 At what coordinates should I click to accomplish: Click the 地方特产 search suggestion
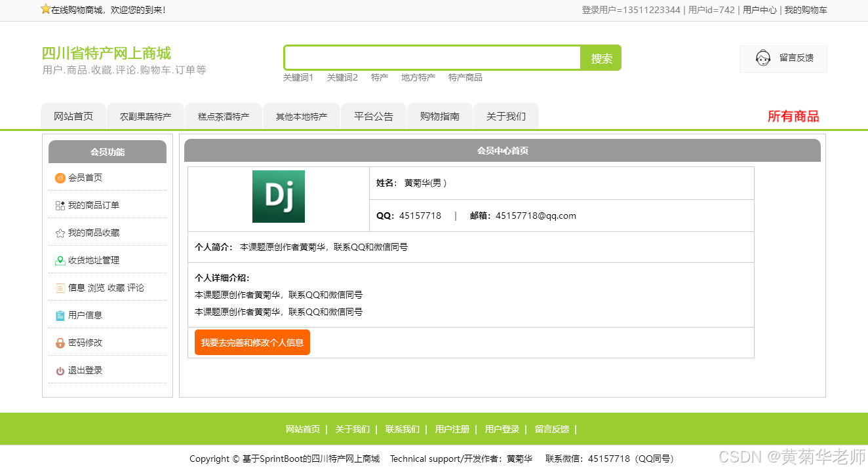pyautogui.click(x=418, y=77)
